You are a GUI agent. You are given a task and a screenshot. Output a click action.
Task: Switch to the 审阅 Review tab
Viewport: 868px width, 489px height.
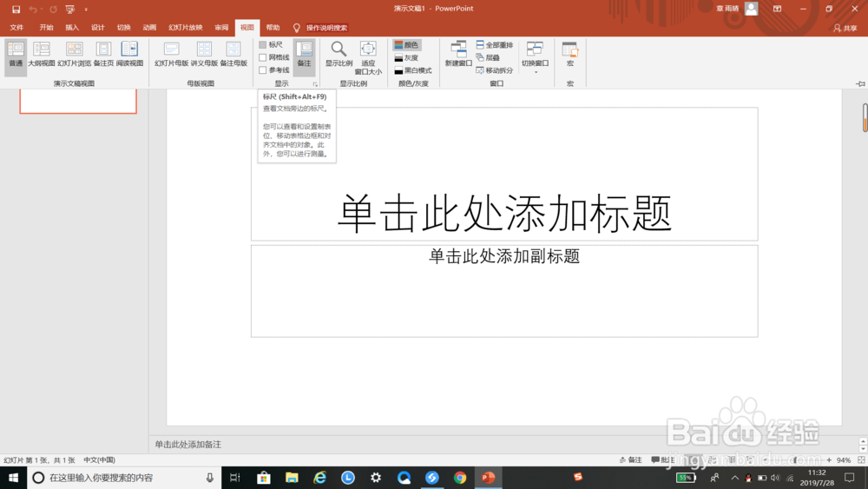coord(221,27)
